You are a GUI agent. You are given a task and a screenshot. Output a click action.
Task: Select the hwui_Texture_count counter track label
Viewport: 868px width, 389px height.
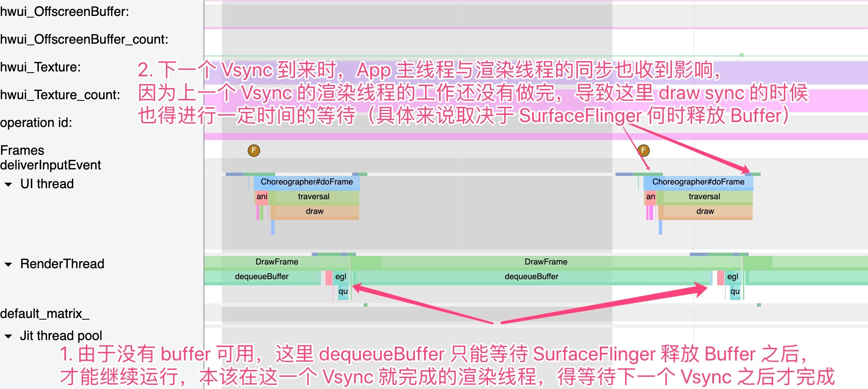60,95
